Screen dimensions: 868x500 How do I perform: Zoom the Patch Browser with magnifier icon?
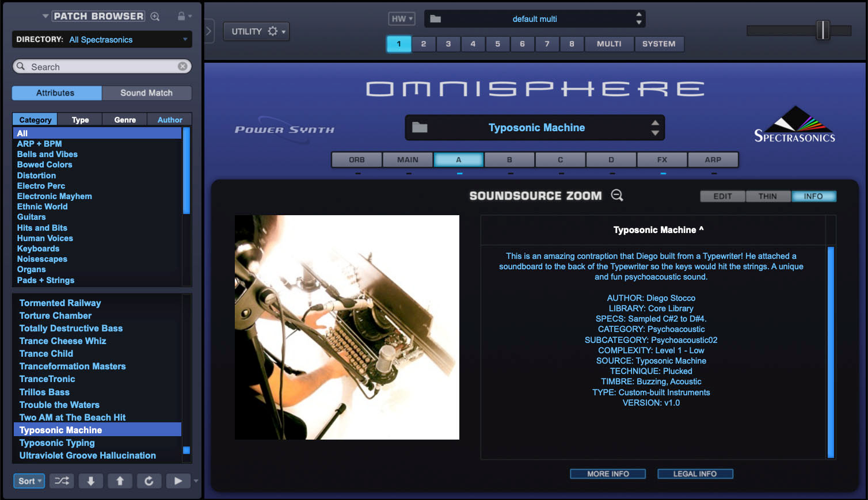[x=155, y=17]
